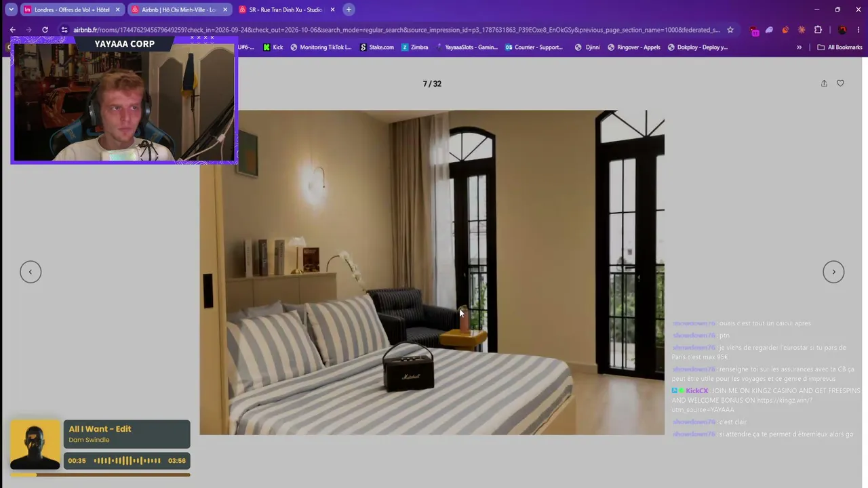This screenshot has width=868, height=488.
Task: Open the orange extension icon left of the starburst
Action: [785, 30]
